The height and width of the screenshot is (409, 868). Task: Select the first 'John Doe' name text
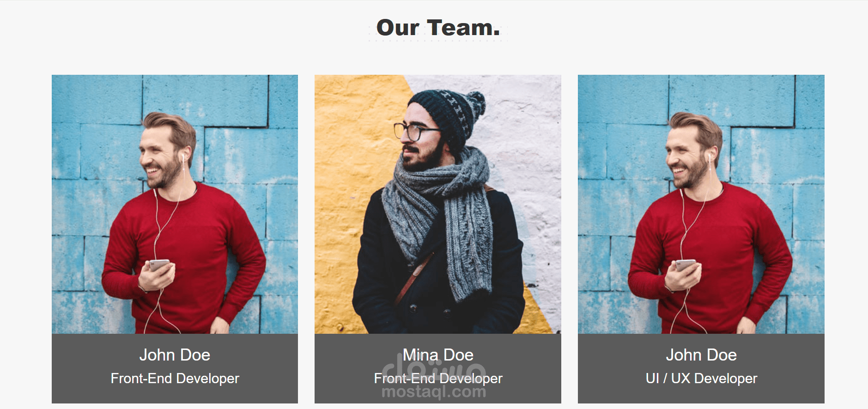175,355
